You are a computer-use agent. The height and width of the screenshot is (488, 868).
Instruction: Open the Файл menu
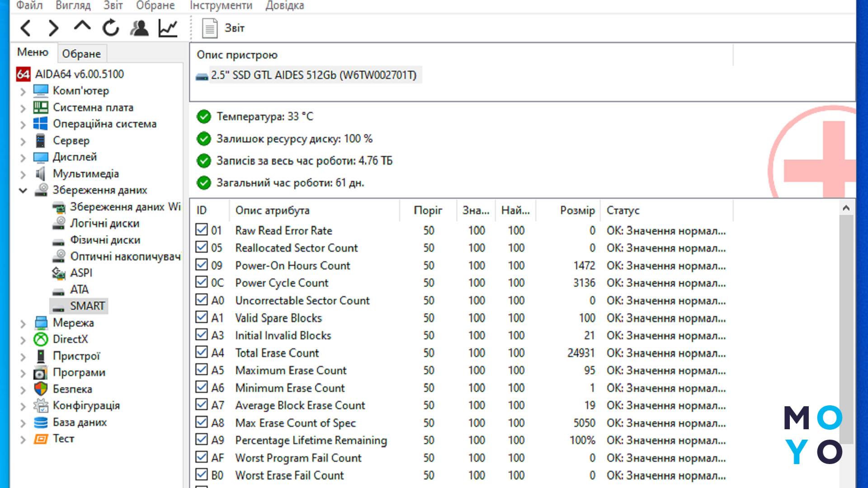pyautogui.click(x=29, y=6)
